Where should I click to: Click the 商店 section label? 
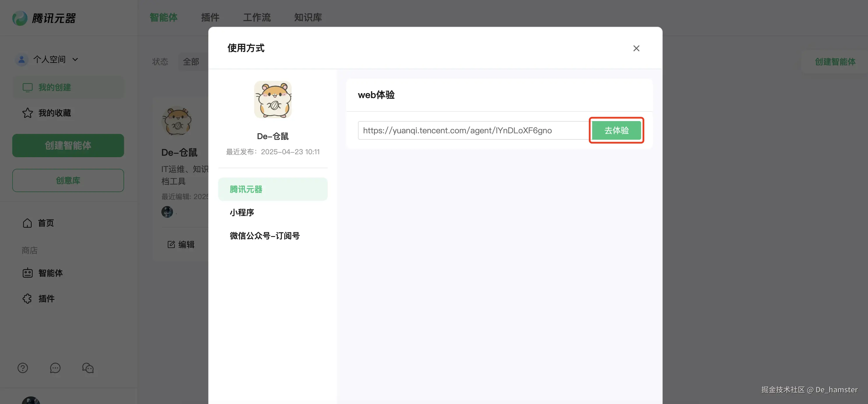[30, 251]
